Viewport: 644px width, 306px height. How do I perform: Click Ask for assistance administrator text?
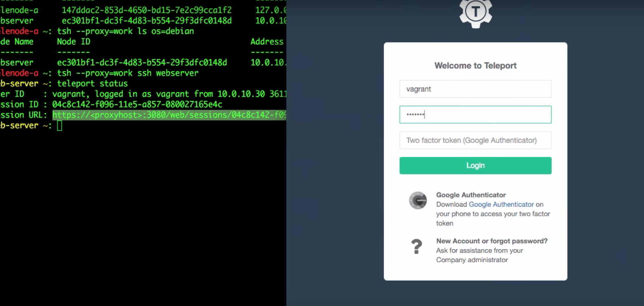click(x=480, y=255)
